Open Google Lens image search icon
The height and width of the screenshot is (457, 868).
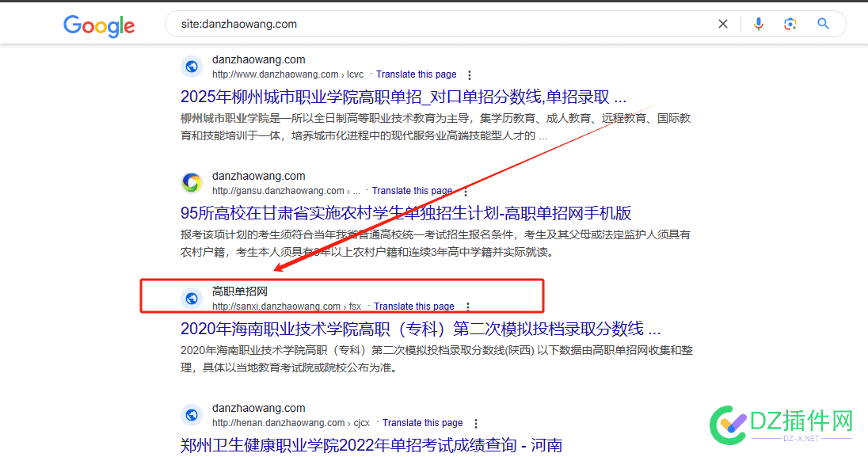click(x=790, y=24)
